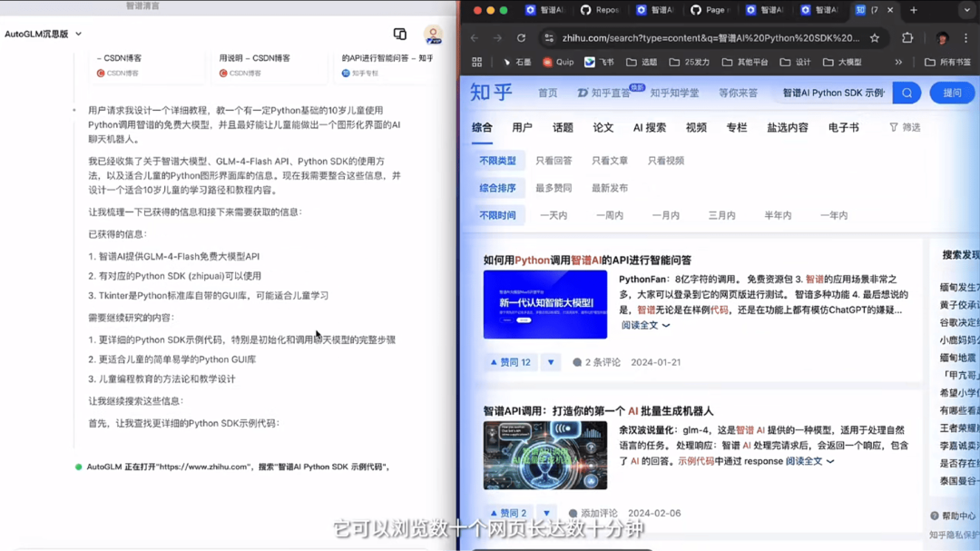Click the window icon beside AutoGLM avatar
The height and width of the screenshot is (551, 980).
[x=400, y=34]
